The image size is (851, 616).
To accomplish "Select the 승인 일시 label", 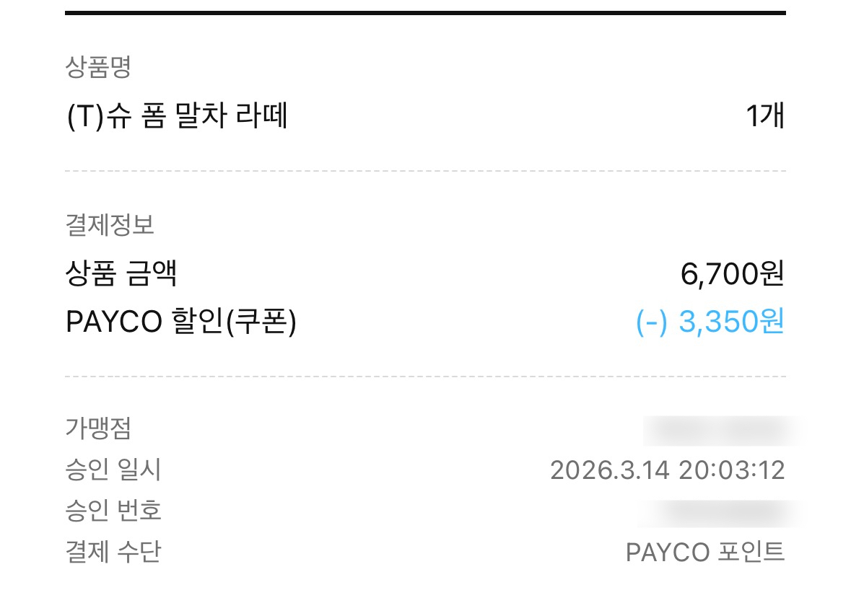I will pyautogui.click(x=113, y=470).
